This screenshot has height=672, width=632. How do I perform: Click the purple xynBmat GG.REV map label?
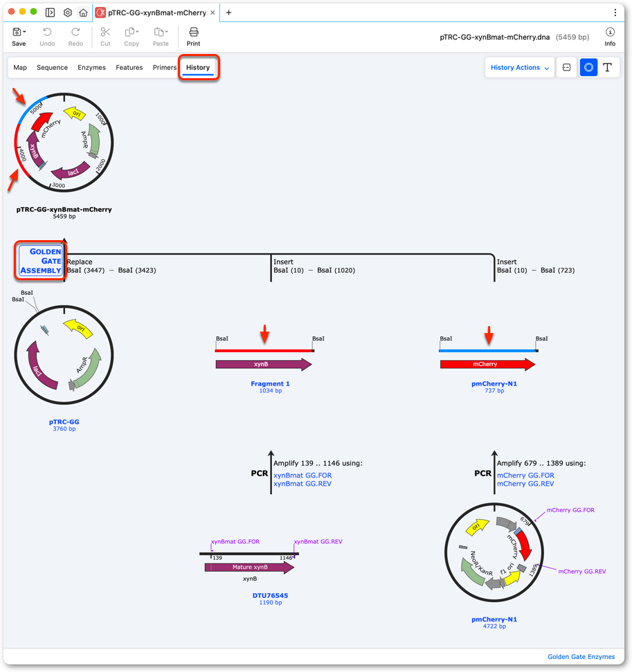(x=318, y=541)
